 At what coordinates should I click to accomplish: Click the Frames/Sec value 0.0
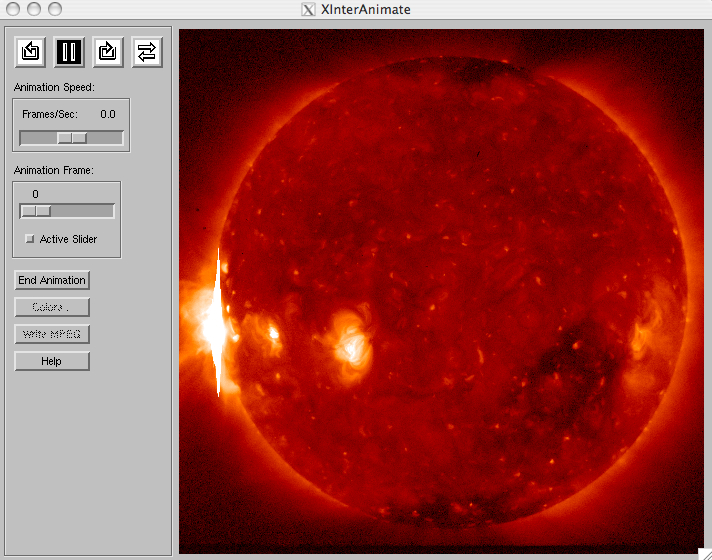pyautogui.click(x=107, y=115)
